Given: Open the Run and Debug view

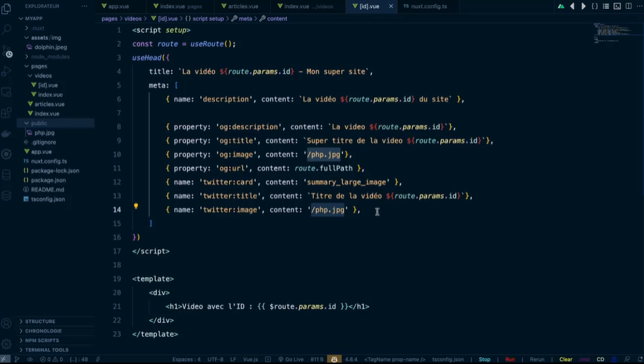Looking at the screenshot, I should pos(7,72).
